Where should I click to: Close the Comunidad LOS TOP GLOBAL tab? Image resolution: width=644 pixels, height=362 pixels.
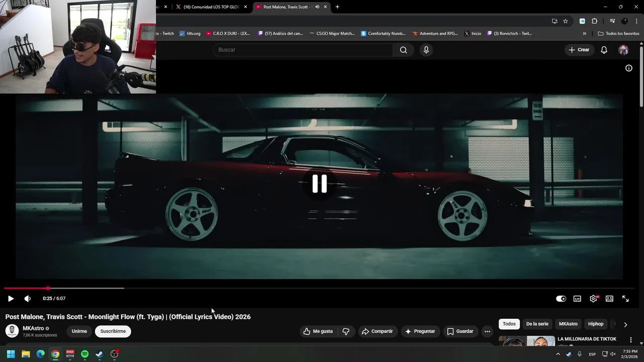(246, 7)
